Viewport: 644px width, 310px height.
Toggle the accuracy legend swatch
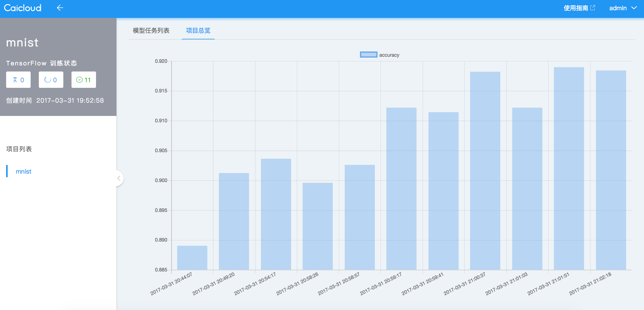coord(368,55)
